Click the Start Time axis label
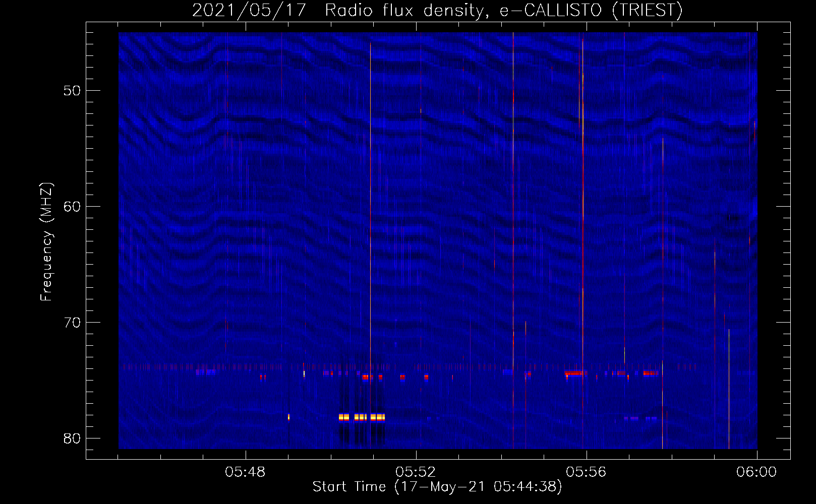816x504 pixels. [437, 487]
